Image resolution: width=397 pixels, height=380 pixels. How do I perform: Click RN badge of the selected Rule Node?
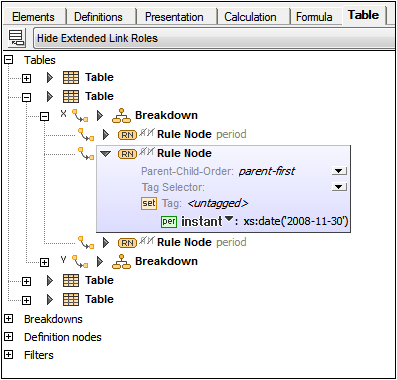pyautogui.click(x=127, y=154)
